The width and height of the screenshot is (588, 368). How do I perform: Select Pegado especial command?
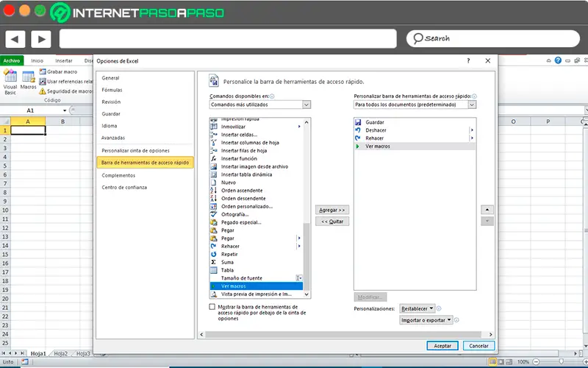coord(256,222)
